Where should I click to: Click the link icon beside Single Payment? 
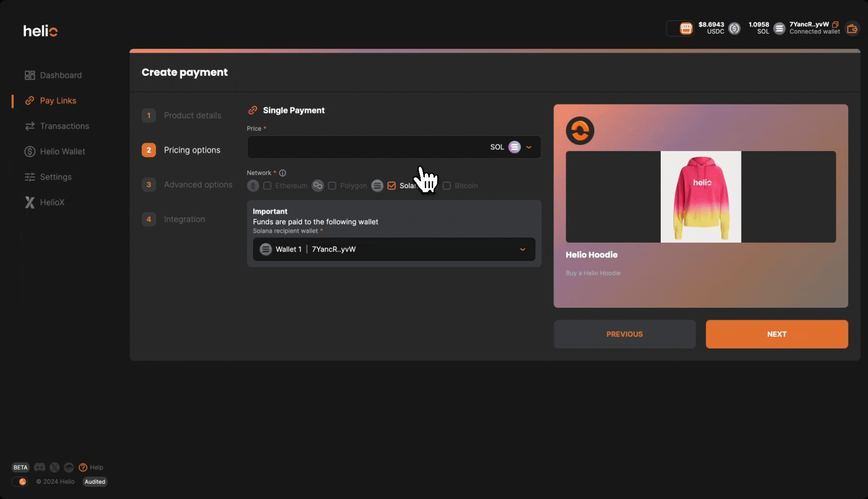pyautogui.click(x=253, y=110)
